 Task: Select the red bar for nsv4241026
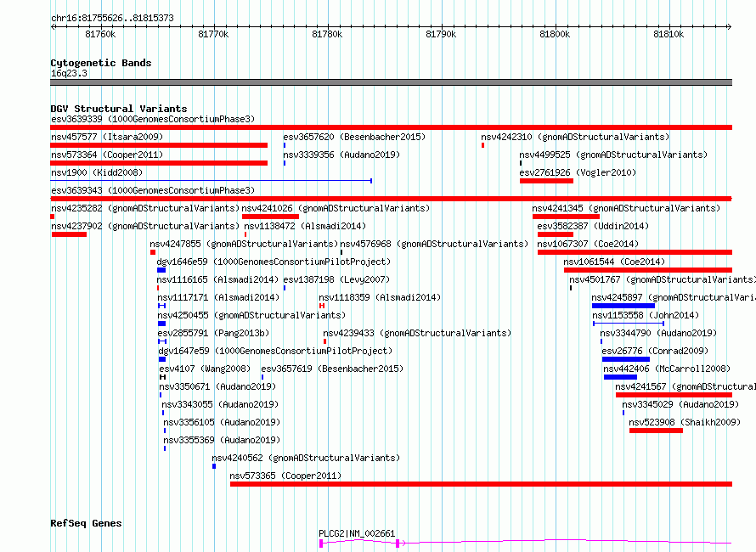click(270, 217)
